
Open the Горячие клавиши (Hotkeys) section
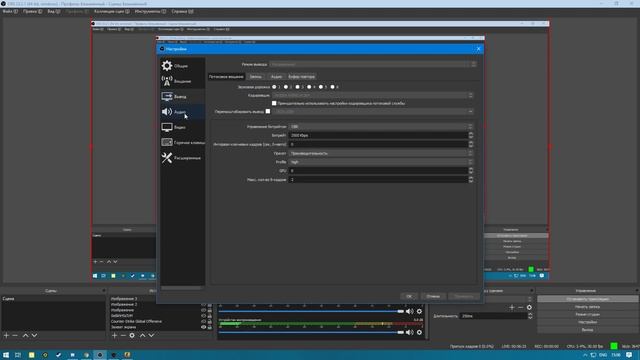(x=182, y=142)
